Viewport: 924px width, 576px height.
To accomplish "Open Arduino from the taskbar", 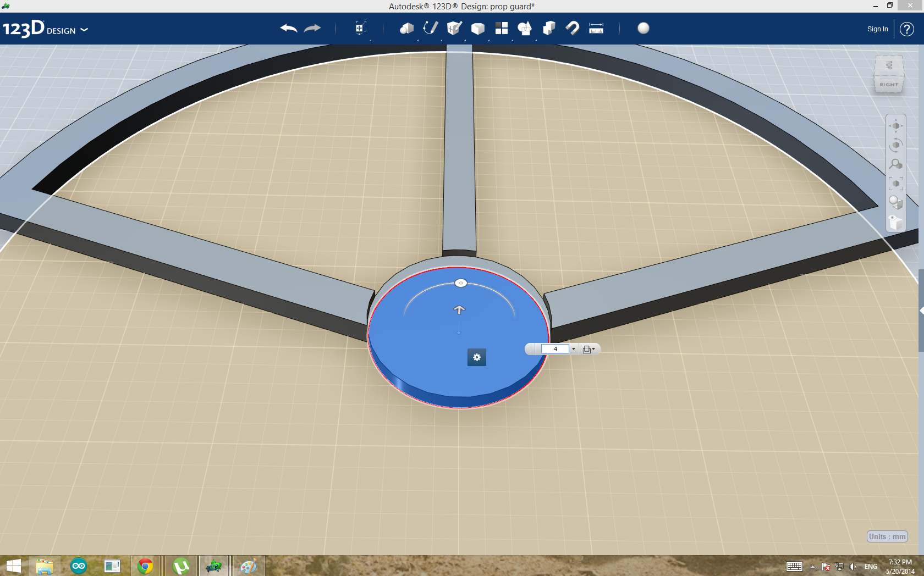I will pyautogui.click(x=79, y=566).
